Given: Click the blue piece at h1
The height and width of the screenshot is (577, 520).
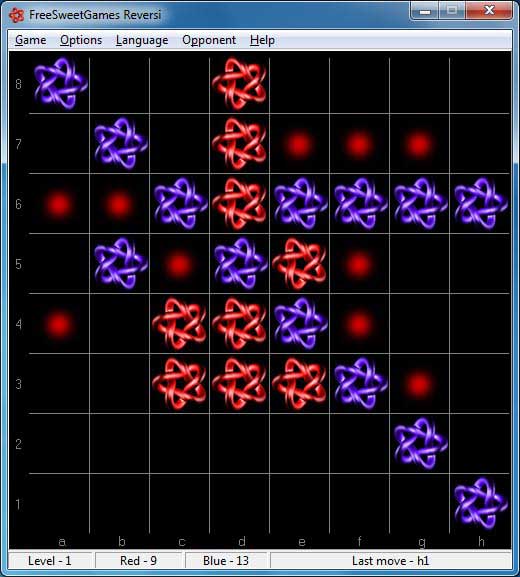Looking at the screenshot, I should 481,504.
